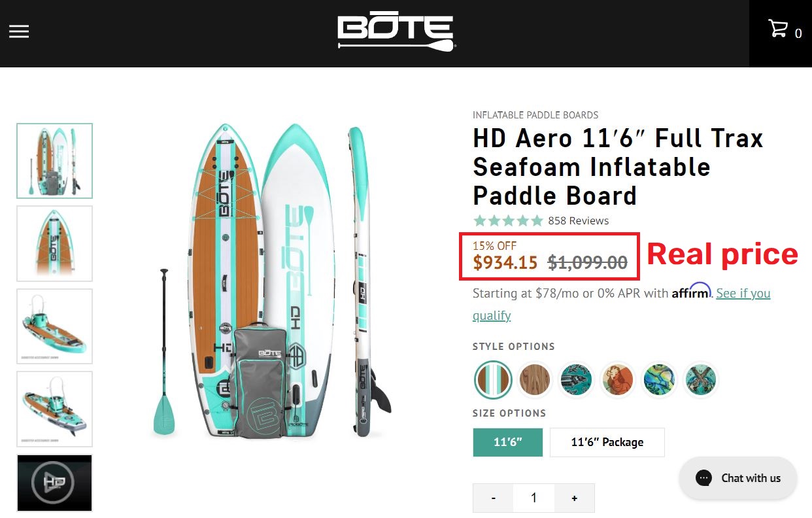The image size is (812, 518).
Task: Select the koi fish style swatch
Action: pos(617,379)
